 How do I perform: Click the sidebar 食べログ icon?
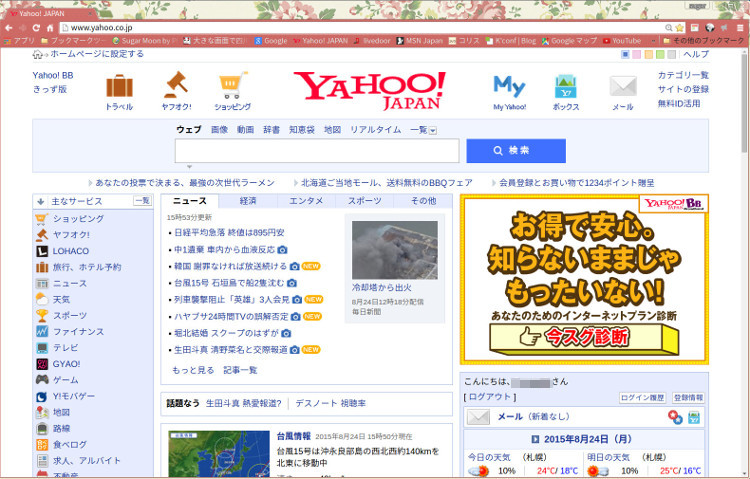click(42, 445)
